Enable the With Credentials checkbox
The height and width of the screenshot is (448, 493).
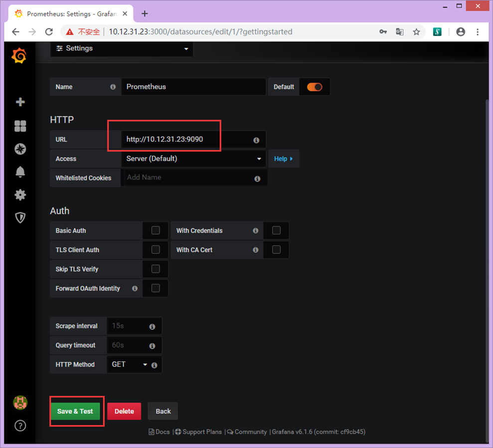(x=276, y=230)
